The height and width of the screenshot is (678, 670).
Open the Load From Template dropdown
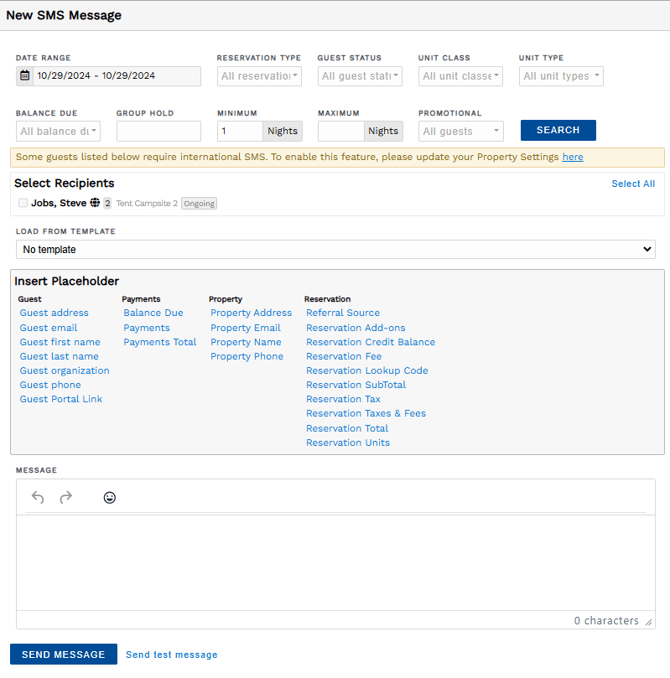click(335, 249)
